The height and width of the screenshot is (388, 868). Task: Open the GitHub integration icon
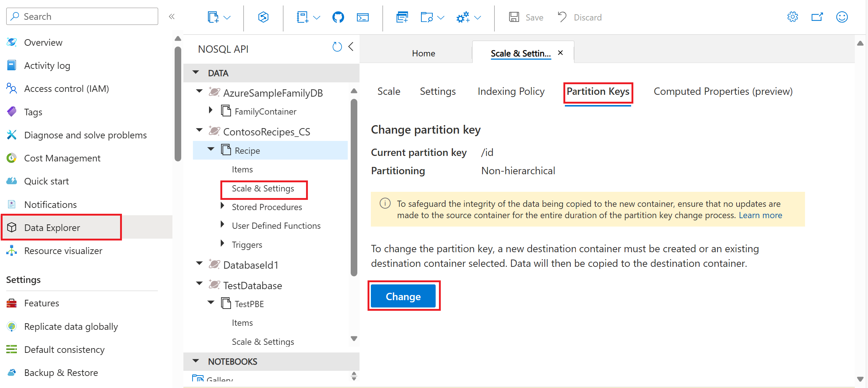click(x=338, y=17)
